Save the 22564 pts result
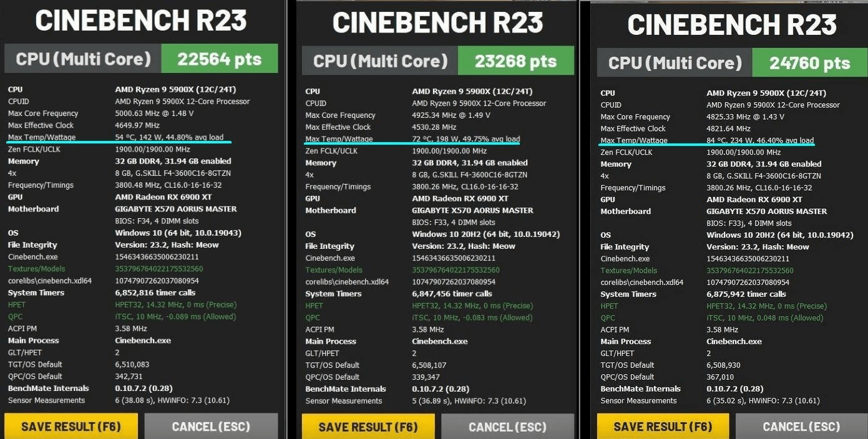Image resolution: width=868 pixels, height=439 pixels. pos(71,427)
